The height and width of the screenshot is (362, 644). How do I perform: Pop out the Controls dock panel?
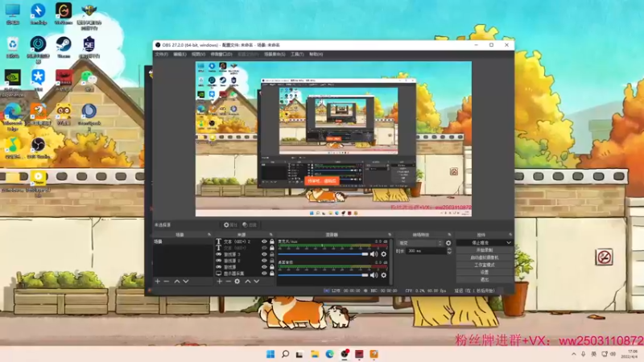pyautogui.click(x=510, y=235)
